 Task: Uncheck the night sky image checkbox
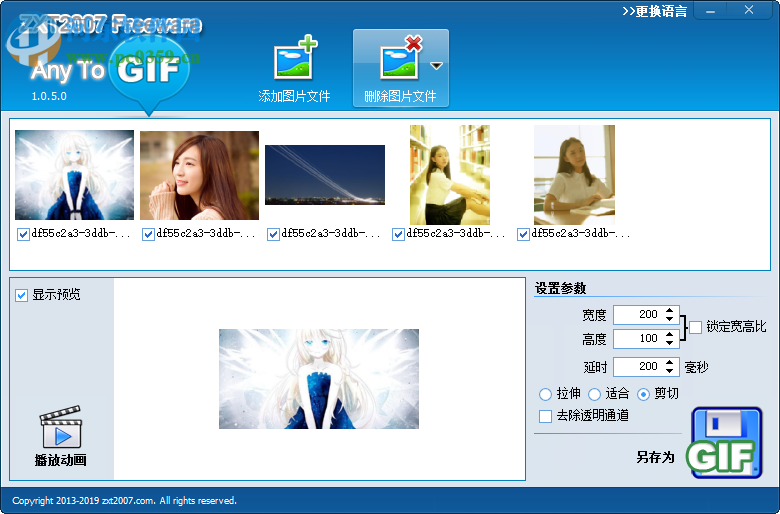pyautogui.click(x=273, y=234)
